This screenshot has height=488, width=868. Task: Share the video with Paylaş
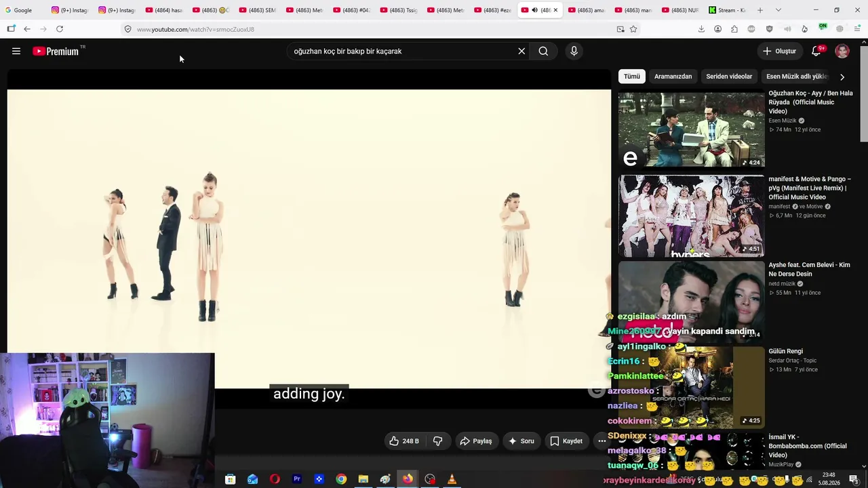[x=475, y=441]
